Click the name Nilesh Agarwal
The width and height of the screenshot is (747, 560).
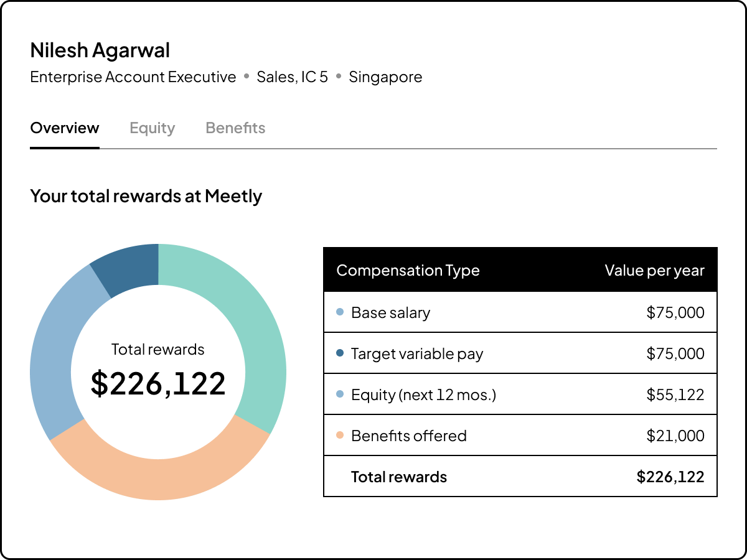point(100,50)
